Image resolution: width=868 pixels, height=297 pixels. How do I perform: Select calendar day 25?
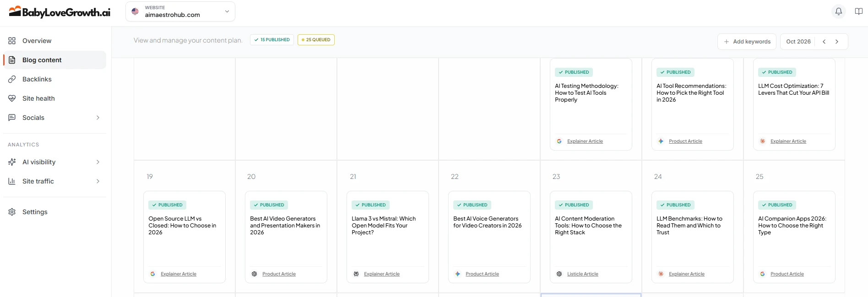click(x=759, y=177)
